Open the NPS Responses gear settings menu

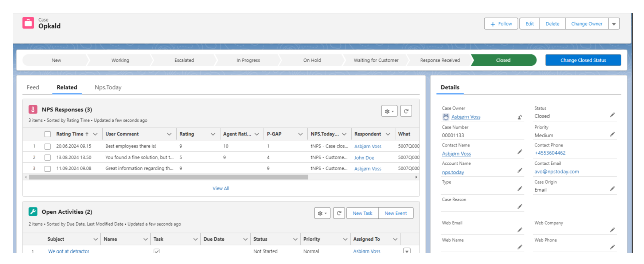tap(389, 111)
